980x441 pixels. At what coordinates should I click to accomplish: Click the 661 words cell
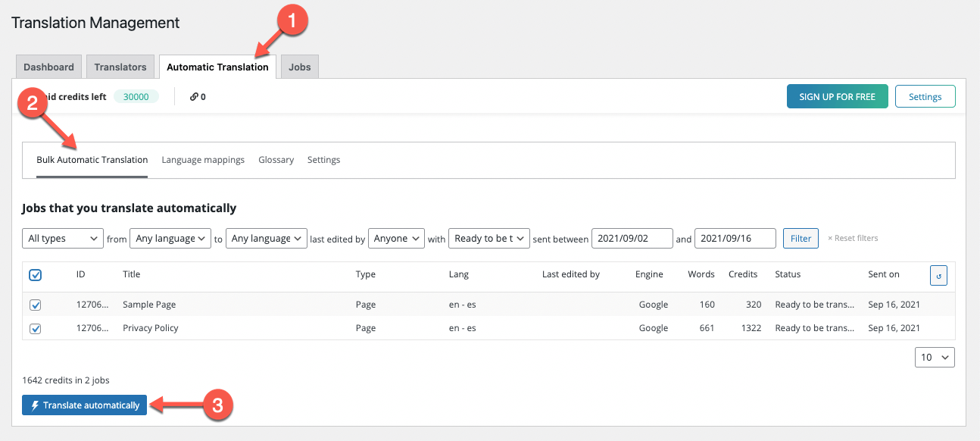pos(707,328)
